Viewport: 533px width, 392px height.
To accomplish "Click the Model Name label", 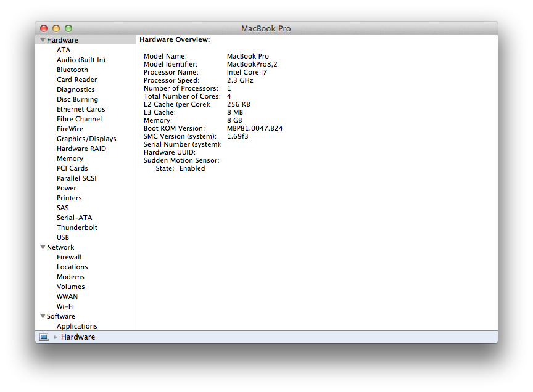I will click(x=165, y=56).
